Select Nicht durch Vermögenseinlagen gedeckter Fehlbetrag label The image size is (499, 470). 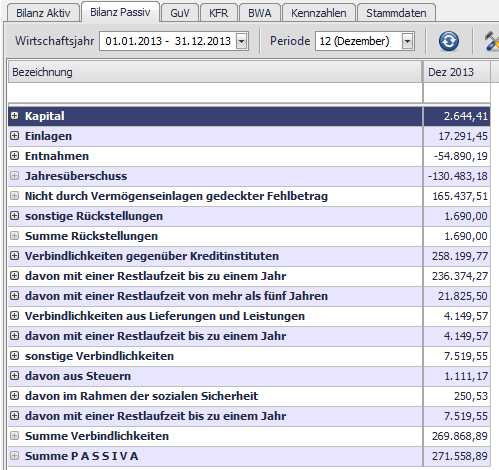click(x=176, y=196)
